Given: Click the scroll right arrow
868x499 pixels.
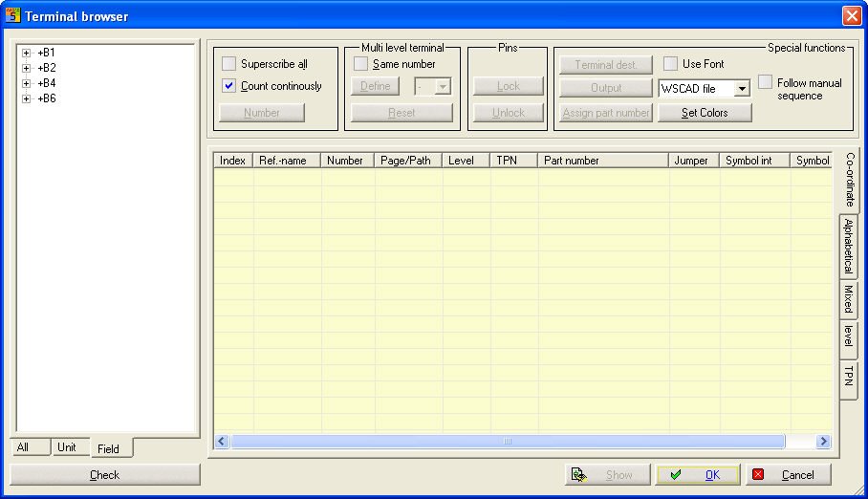Looking at the screenshot, I should [823, 441].
